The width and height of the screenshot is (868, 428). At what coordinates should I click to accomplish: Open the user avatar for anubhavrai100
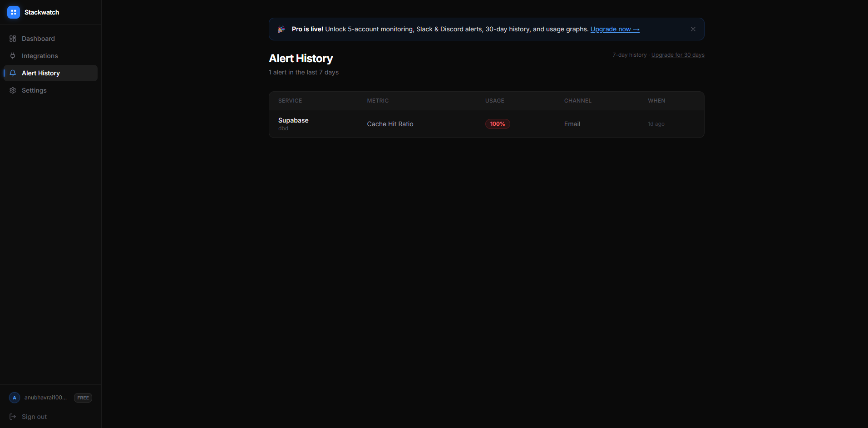(x=14, y=397)
